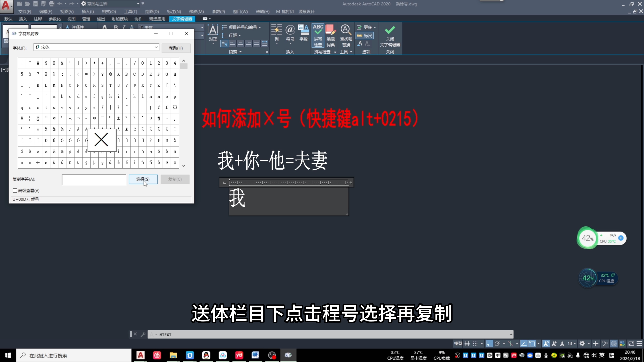Enable the 高级查看 checkbox
The height and width of the screenshot is (362, 644).
(15, 190)
